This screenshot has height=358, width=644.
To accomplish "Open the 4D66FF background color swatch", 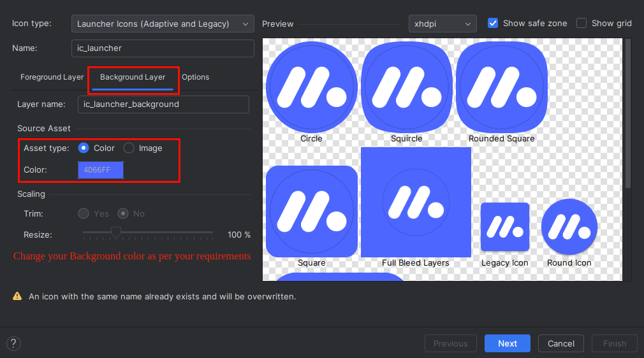I will (101, 170).
